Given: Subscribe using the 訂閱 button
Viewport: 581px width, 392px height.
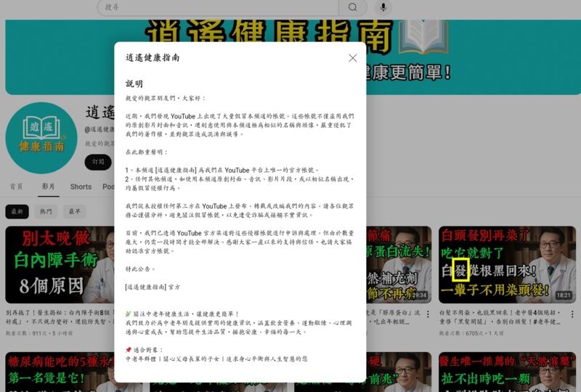Looking at the screenshot, I should point(98,162).
